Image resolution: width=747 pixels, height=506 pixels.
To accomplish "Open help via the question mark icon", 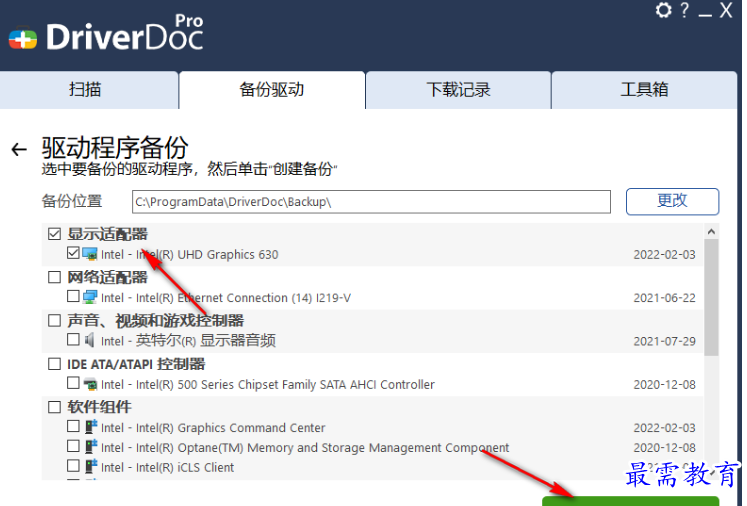I will (685, 10).
